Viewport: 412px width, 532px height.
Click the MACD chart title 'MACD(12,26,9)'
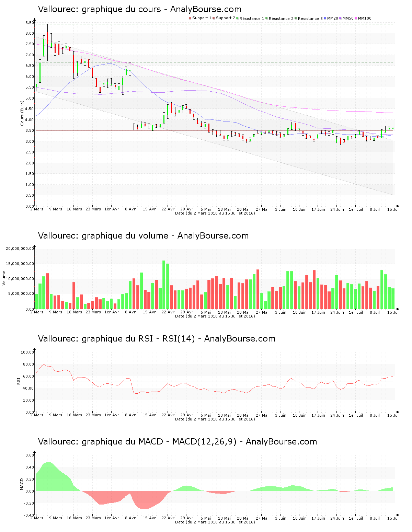[204, 442]
